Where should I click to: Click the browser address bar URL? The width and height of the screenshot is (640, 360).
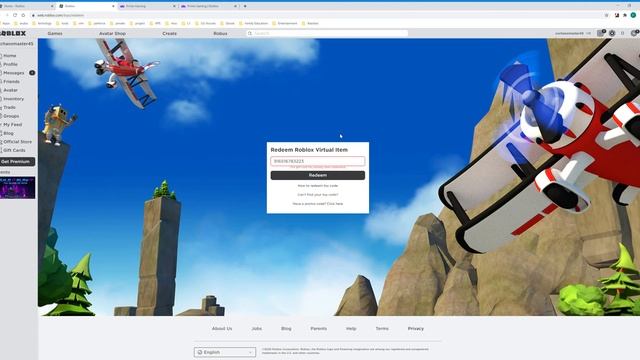pyautogui.click(x=60, y=15)
